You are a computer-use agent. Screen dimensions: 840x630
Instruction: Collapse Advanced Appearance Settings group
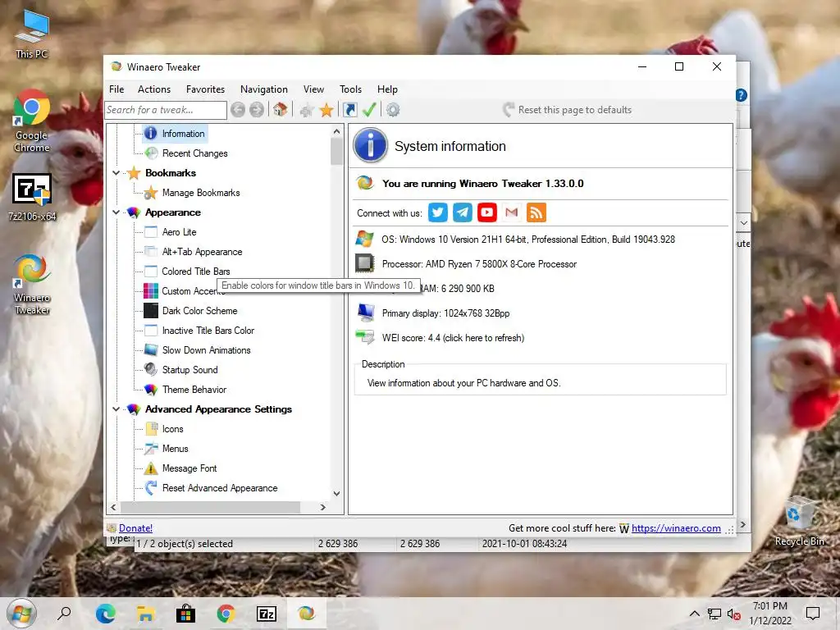pyautogui.click(x=116, y=409)
